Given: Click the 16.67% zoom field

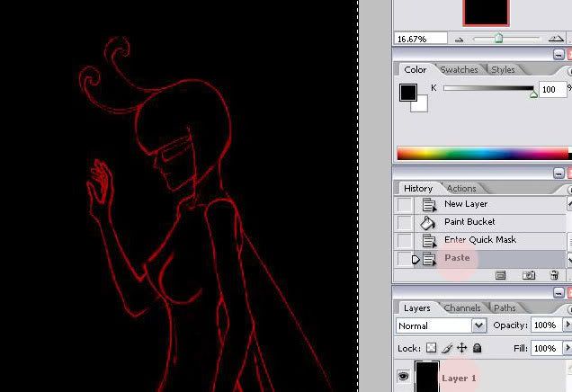Looking at the screenshot, I should click(421, 39).
